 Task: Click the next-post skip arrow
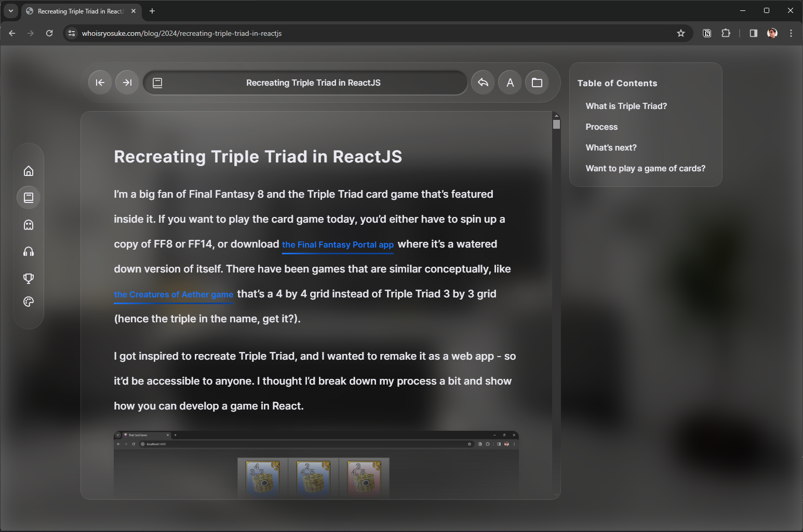point(127,82)
